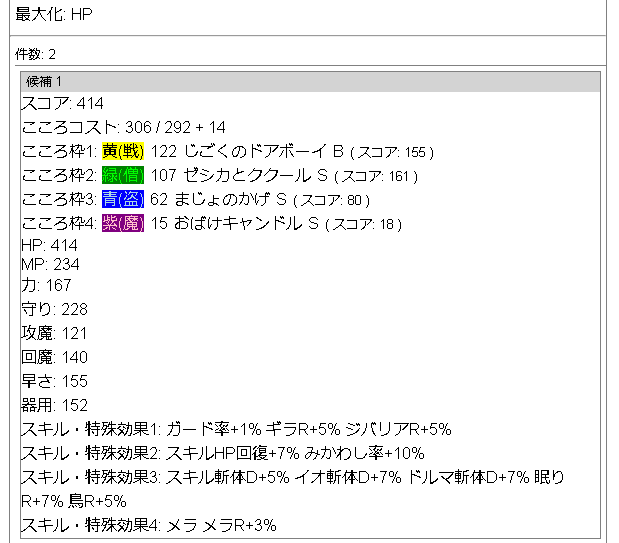This screenshot has width=619, height=543.
Task: Click the 'HP: 414' stat line
Action: (x=49, y=245)
